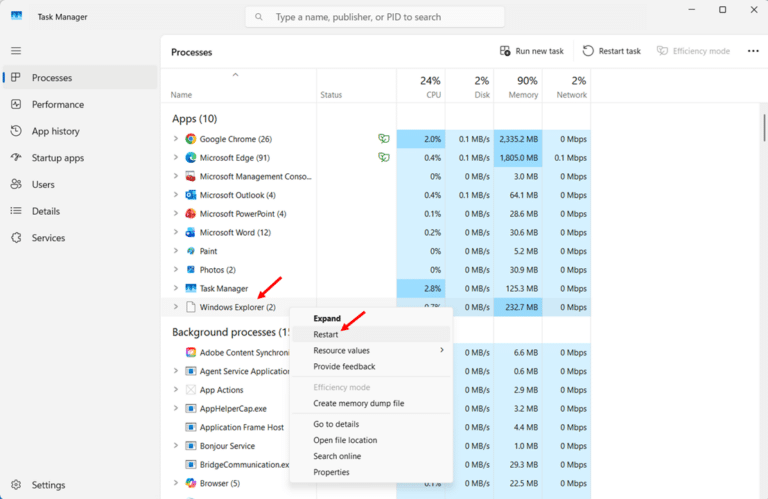This screenshot has height=499, width=768.
Task: Click the Browser (5) process icon
Action: pos(191,483)
